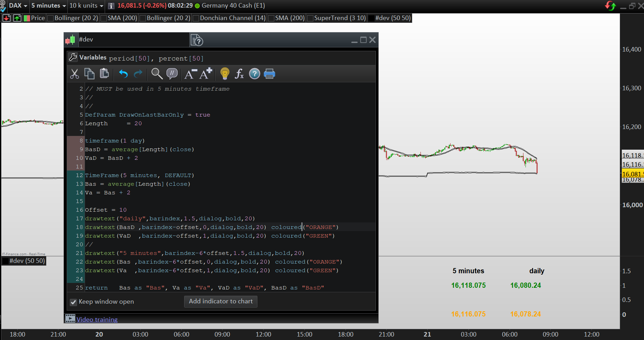
Task: Click the #dev (50 50) panel label on the chart
Action: pyautogui.click(x=27, y=261)
